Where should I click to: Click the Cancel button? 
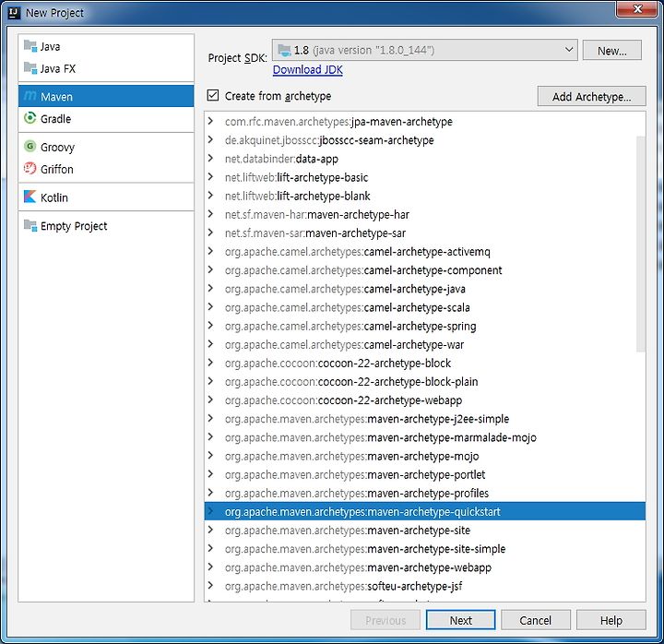(536, 620)
